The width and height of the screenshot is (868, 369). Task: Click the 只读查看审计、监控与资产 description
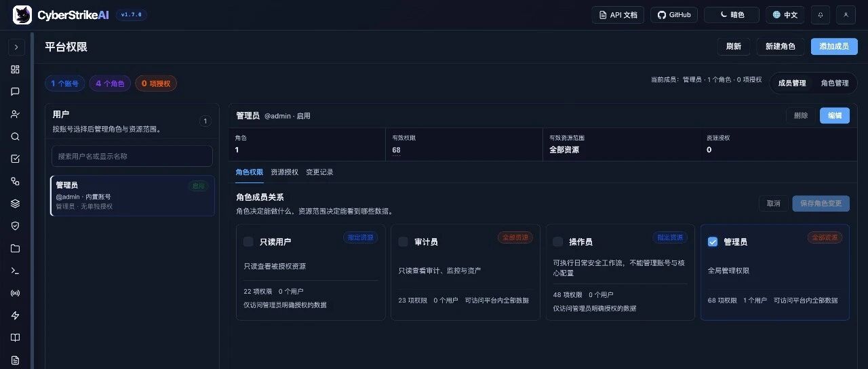[x=440, y=271]
